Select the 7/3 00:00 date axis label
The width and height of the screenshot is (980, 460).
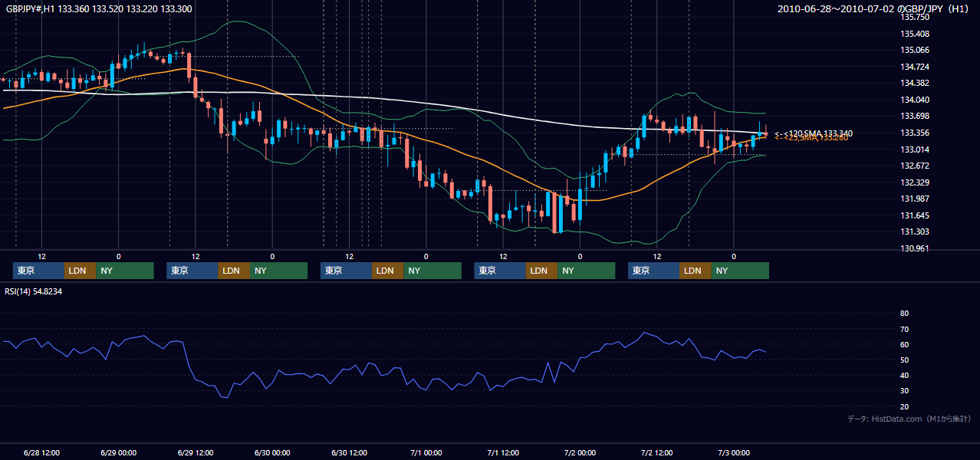pyautogui.click(x=733, y=452)
